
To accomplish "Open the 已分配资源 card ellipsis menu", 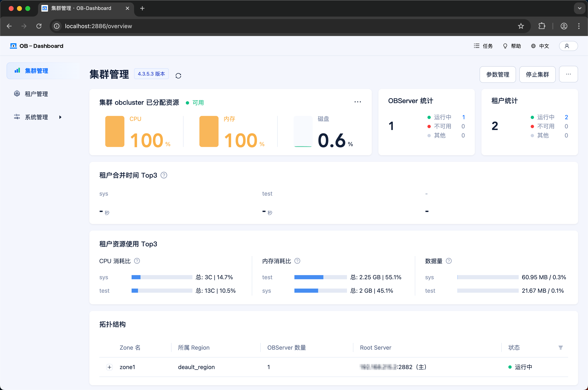I will click(x=358, y=102).
